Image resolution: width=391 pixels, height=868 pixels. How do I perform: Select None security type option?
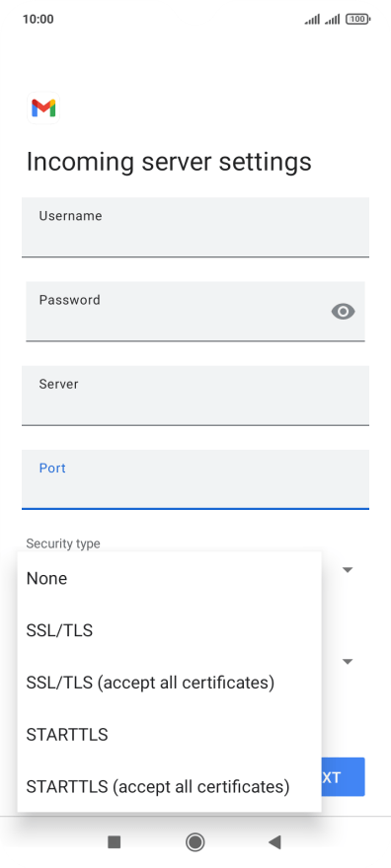click(x=170, y=578)
